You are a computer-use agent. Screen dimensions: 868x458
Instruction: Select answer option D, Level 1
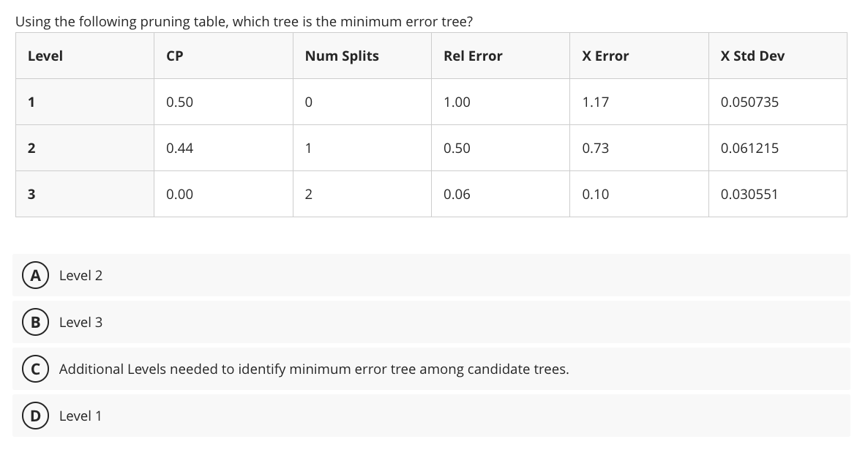pyautogui.click(x=81, y=416)
